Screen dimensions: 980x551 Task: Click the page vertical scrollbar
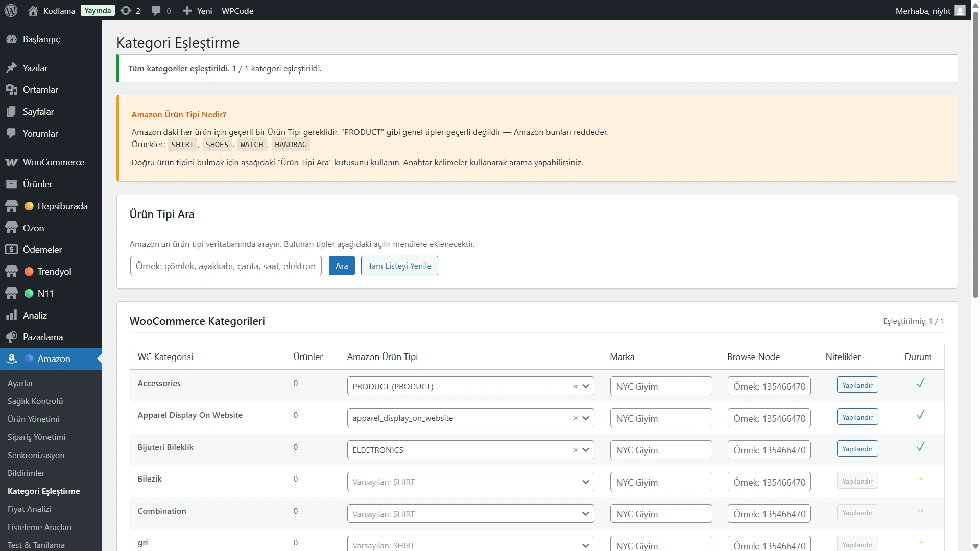975,153
